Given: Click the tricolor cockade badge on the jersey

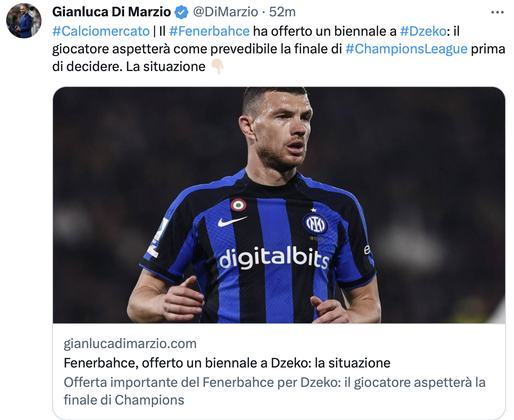Looking at the screenshot, I should (238, 205).
